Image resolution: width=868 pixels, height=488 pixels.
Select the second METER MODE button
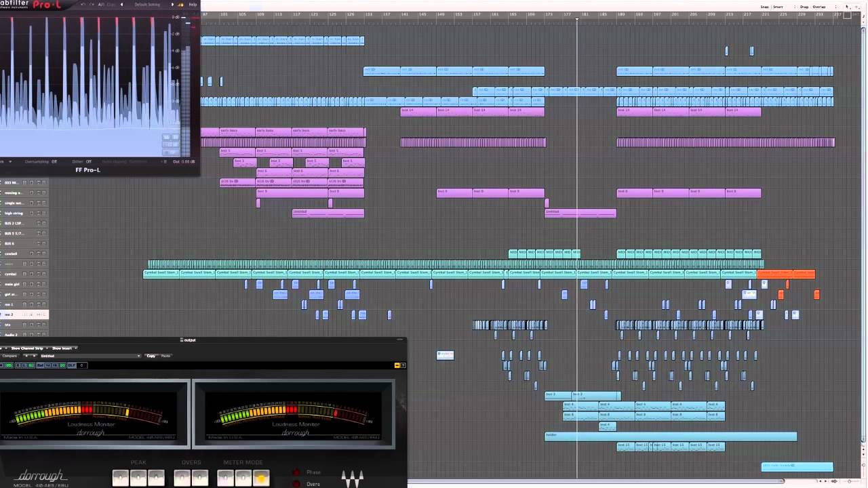243,478
